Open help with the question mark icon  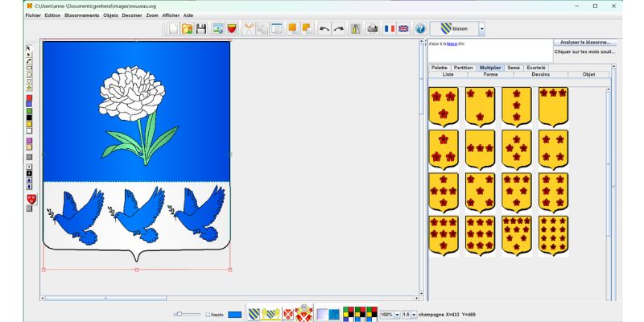(419, 28)
